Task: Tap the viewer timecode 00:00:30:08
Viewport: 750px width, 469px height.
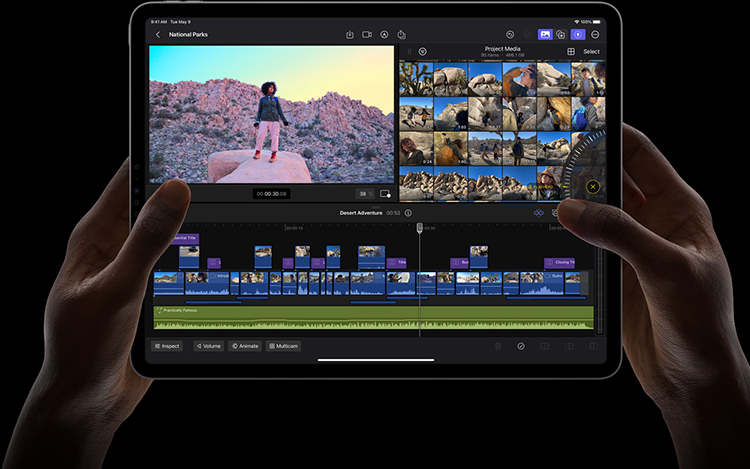Action: (271, 194)
